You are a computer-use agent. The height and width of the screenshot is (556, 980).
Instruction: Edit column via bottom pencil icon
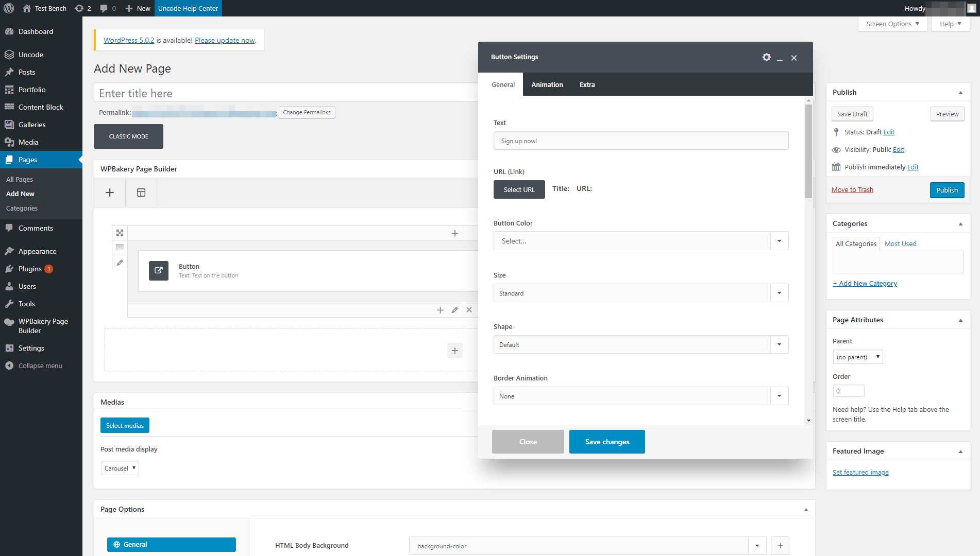tap(454, 310)
